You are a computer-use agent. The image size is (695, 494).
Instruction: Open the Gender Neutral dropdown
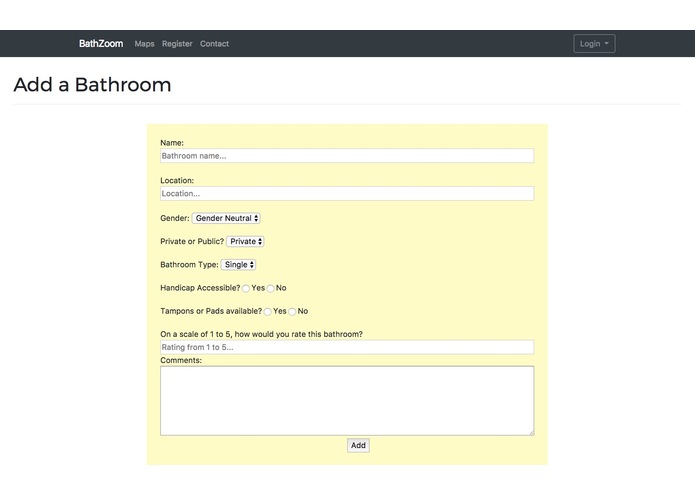[226, 218]
